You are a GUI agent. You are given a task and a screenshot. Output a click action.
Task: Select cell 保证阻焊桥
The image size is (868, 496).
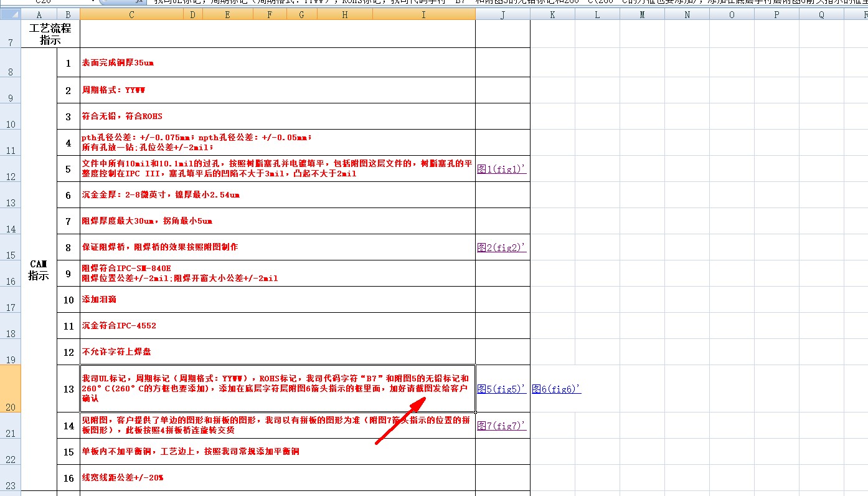pos(278,247)
